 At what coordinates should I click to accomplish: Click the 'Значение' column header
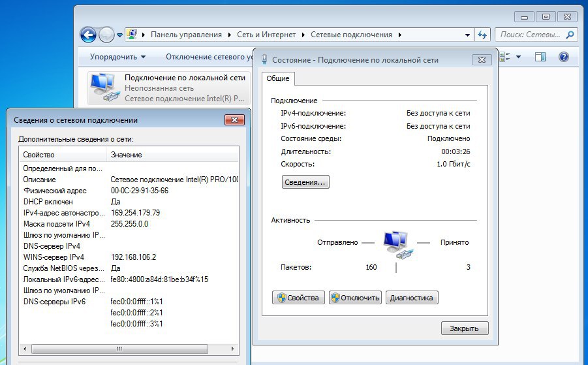173,155
